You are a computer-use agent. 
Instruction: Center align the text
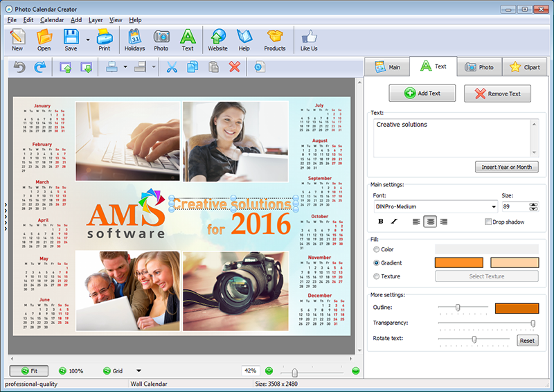(x=430, y=222)
